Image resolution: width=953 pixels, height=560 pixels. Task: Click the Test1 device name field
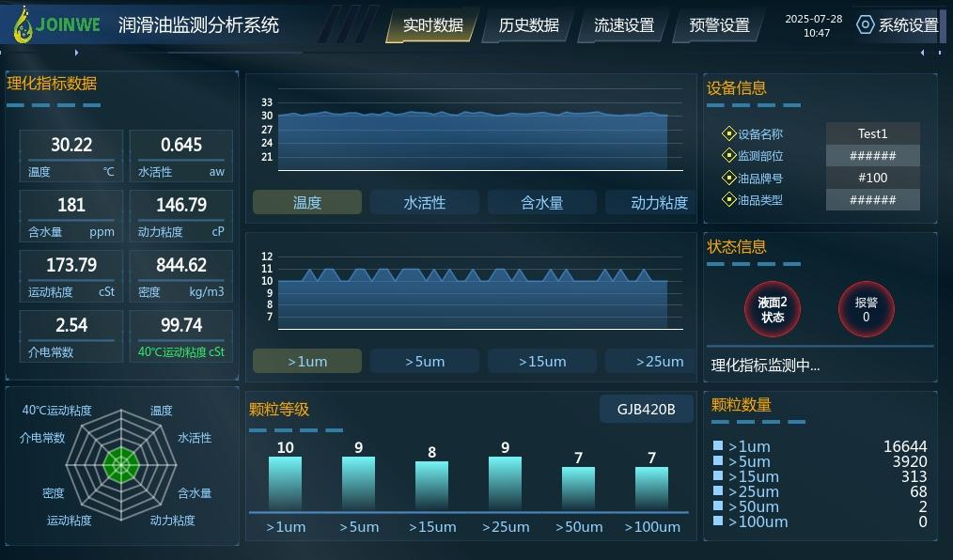coord(872,133)
